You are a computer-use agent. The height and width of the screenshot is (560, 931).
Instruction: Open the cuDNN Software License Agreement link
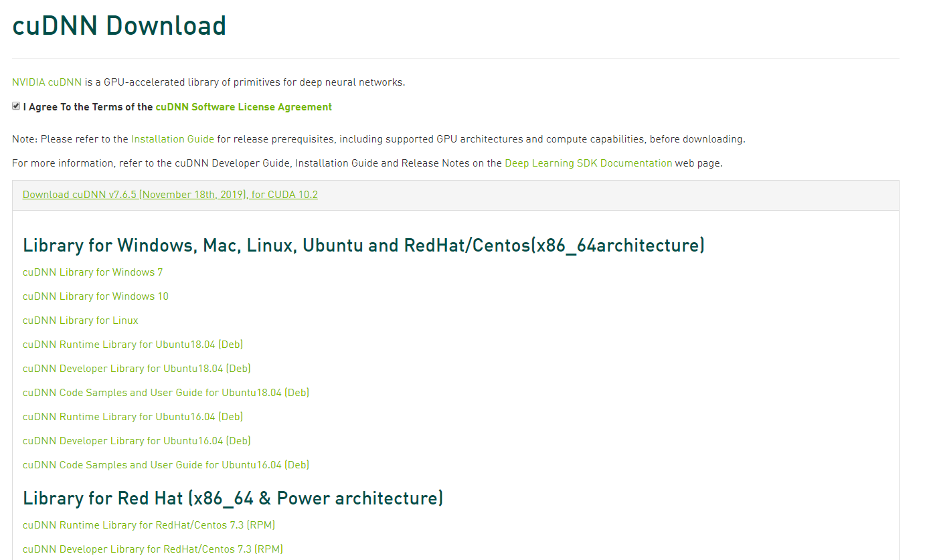pyautogui.click(x=244, y=107)
